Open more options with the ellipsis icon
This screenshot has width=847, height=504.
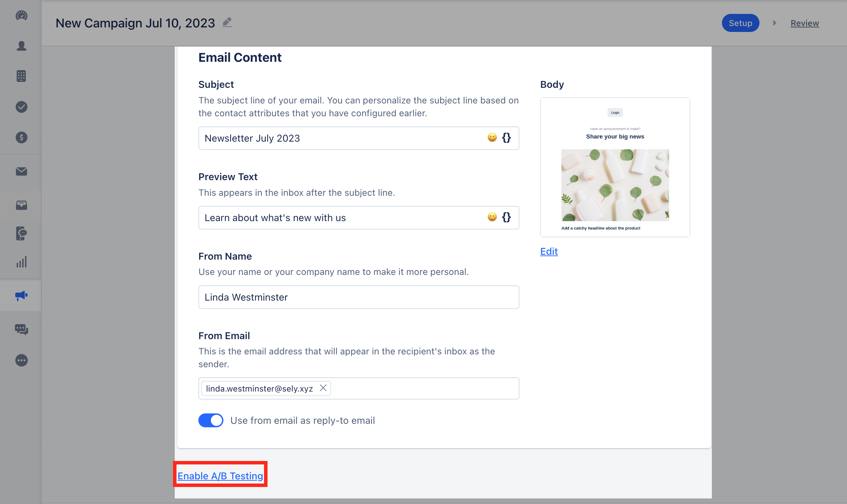coord(21,360)
